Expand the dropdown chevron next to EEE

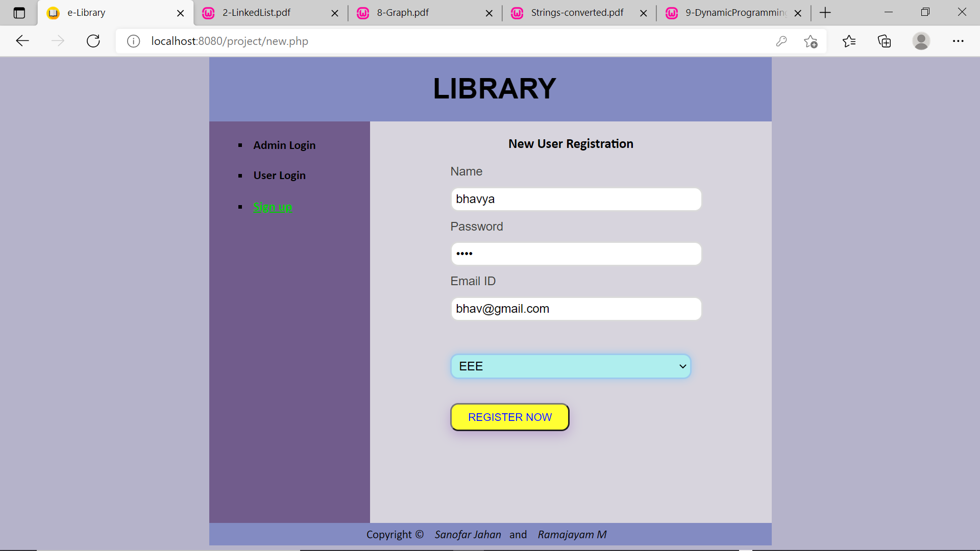(682, 366)
